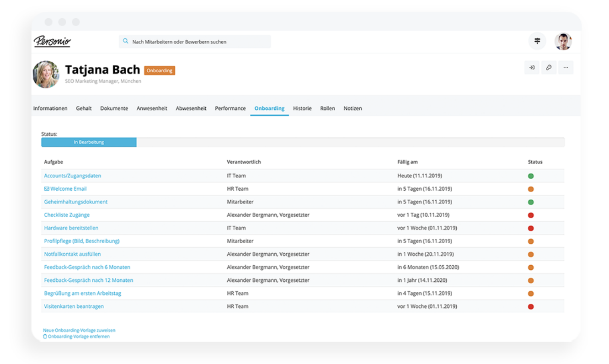Click the envelope icon beside Welcome Email

(47, 189)
